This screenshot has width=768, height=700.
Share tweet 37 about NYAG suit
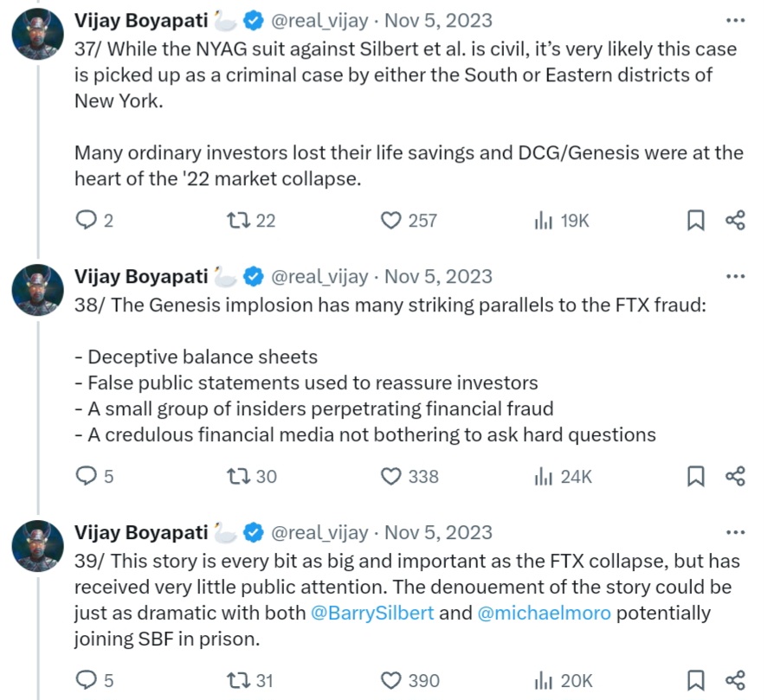point(735,221)
